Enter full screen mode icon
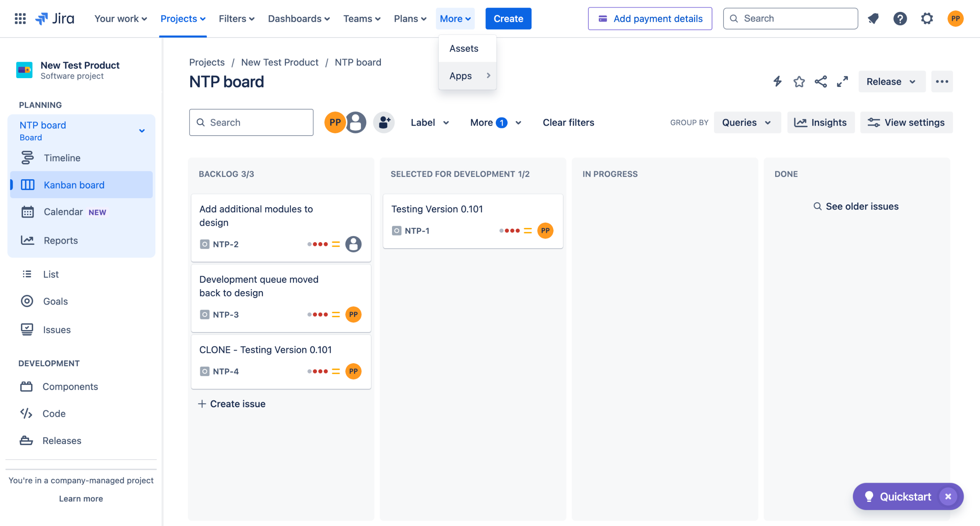This screenshot has width=980, height=526. point(842,82)
